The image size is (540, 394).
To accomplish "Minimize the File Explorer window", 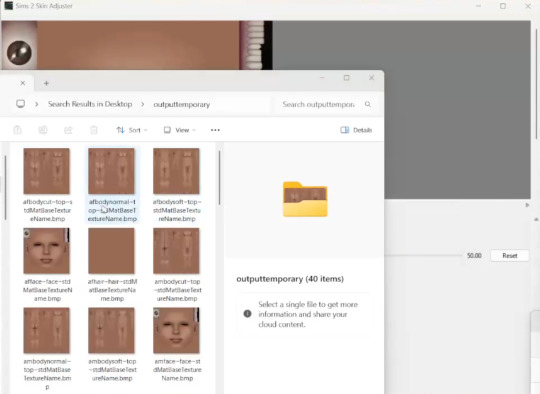I will click(322, 78).
